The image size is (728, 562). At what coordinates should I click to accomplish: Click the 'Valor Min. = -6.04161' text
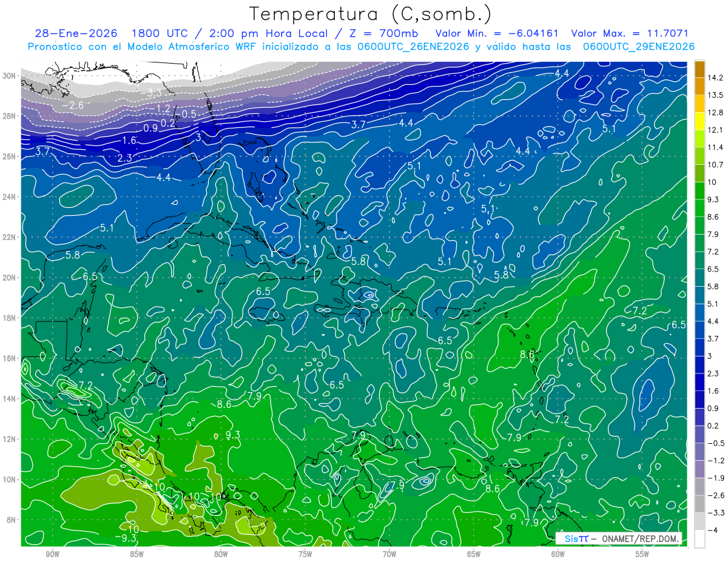coord(496,33)
